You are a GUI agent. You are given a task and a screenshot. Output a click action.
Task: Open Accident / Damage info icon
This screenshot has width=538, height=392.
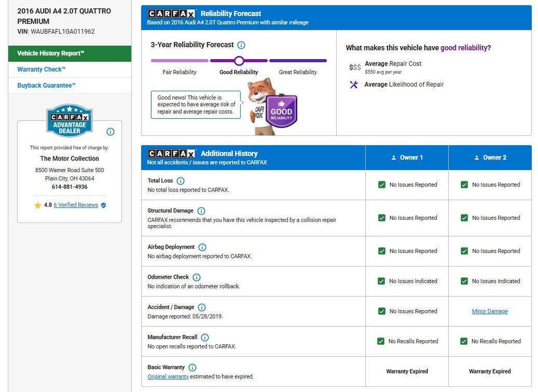[x=202, y=308]
